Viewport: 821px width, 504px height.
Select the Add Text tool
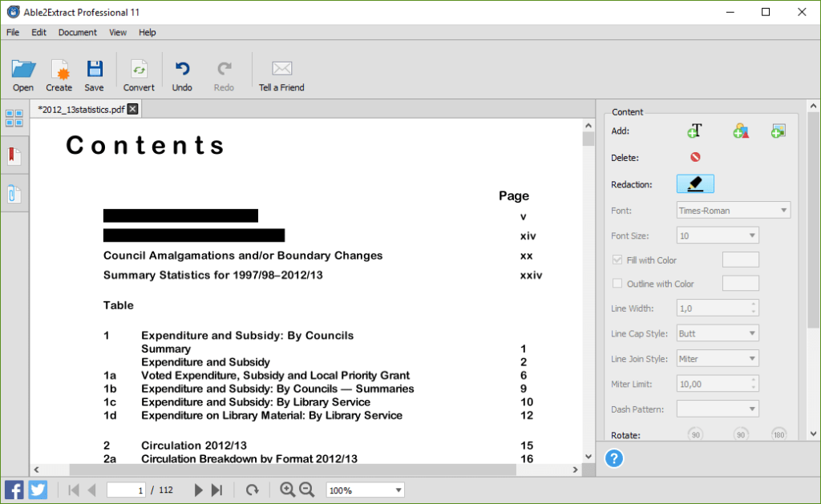coord(696,130)
